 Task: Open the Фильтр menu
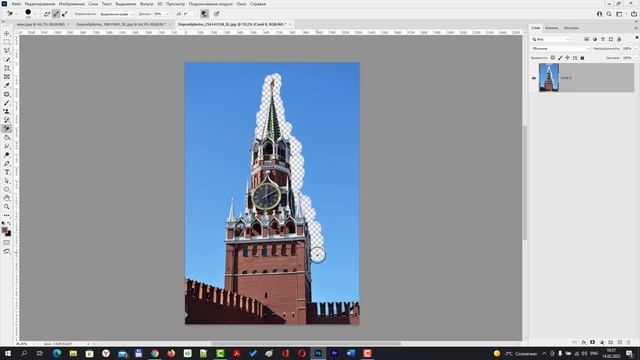[147, 4]
